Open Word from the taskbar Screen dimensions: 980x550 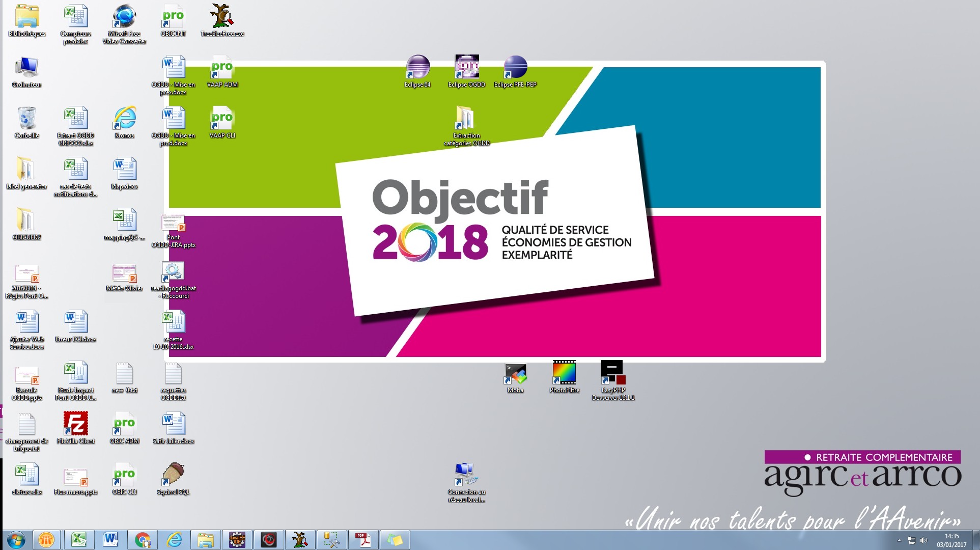coord(110,540)
